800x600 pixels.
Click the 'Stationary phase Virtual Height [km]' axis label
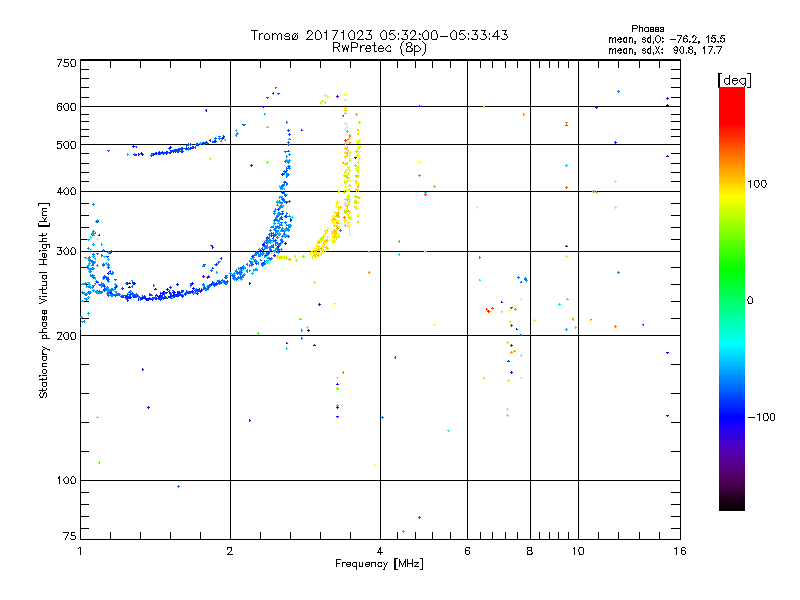(x=44, y=300)
